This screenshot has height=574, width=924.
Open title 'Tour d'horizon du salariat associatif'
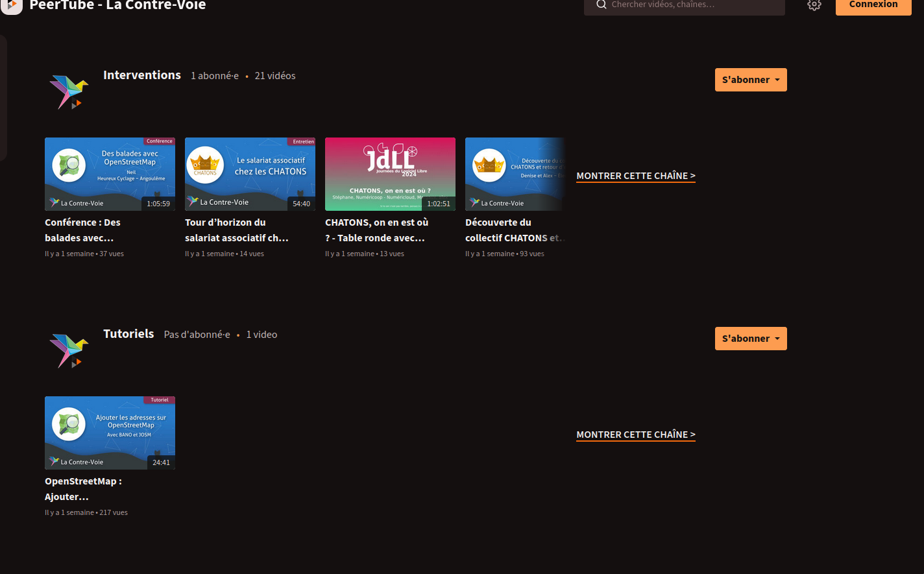(236, 230)
